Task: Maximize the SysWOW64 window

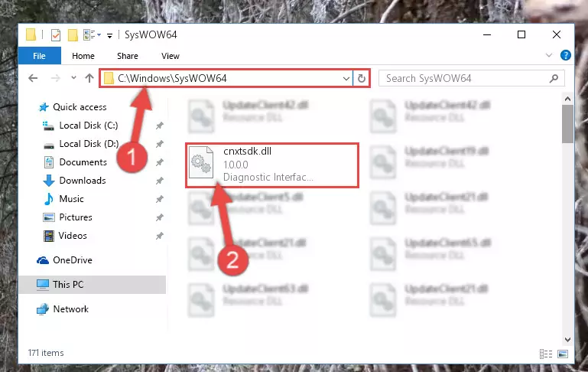Action: pos(521,35)
